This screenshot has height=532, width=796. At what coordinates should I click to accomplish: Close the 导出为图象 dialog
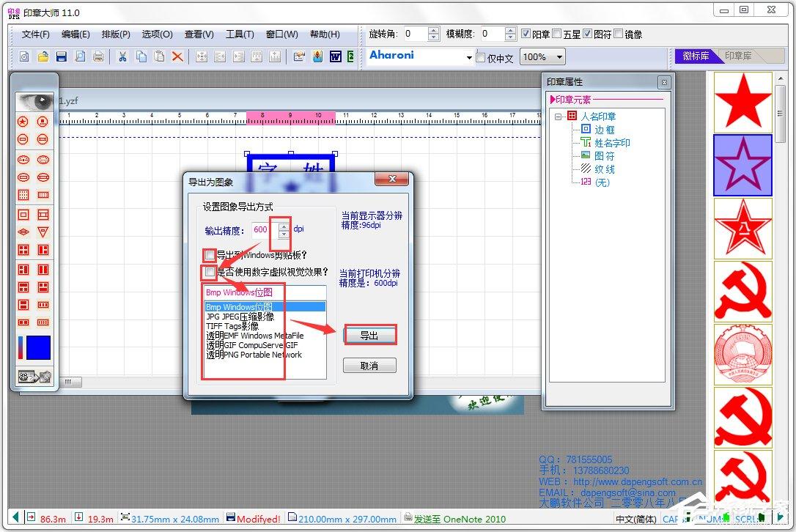392,179
